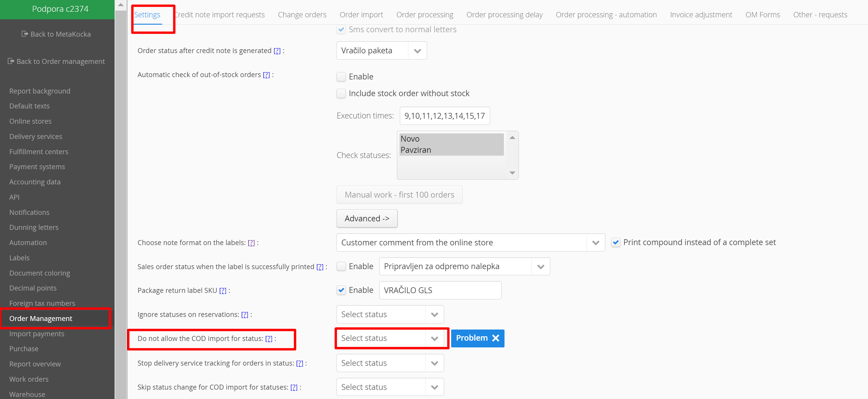Click the Execution times input field
Viewport: 868px width, 399px height.
[x=444, y=116]
